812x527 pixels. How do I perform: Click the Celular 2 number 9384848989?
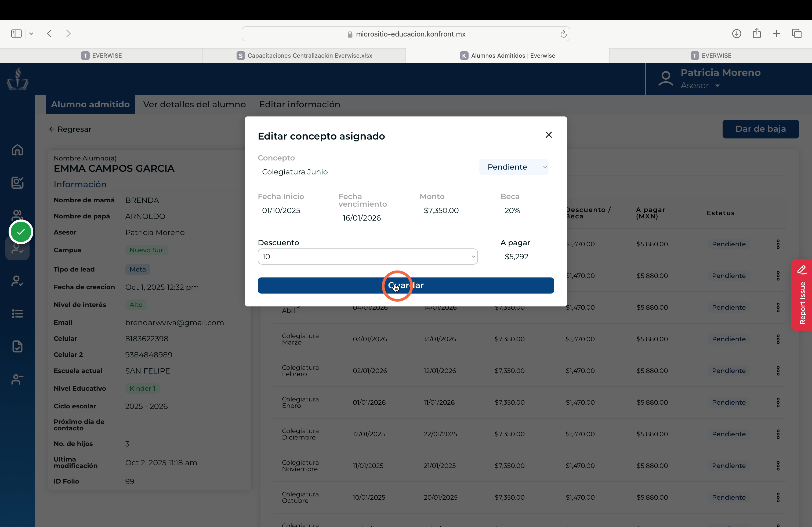click(x=149, y=355)
